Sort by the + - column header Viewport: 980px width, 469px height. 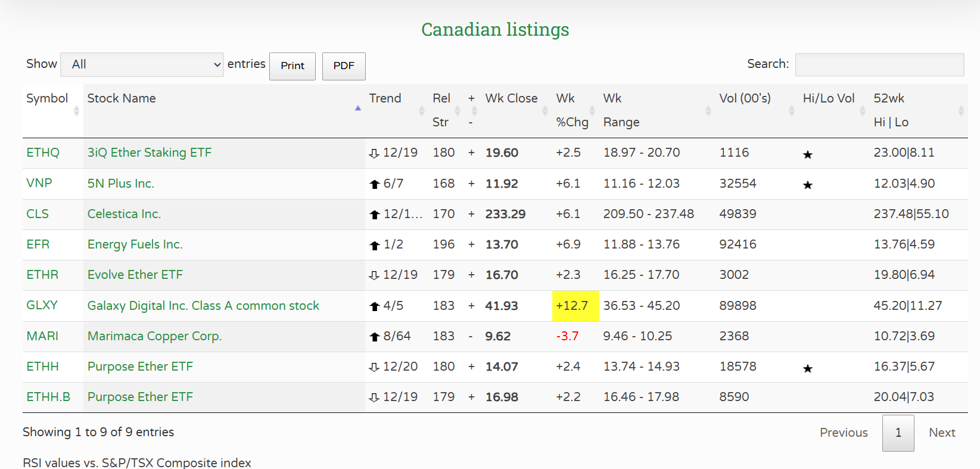473,111
